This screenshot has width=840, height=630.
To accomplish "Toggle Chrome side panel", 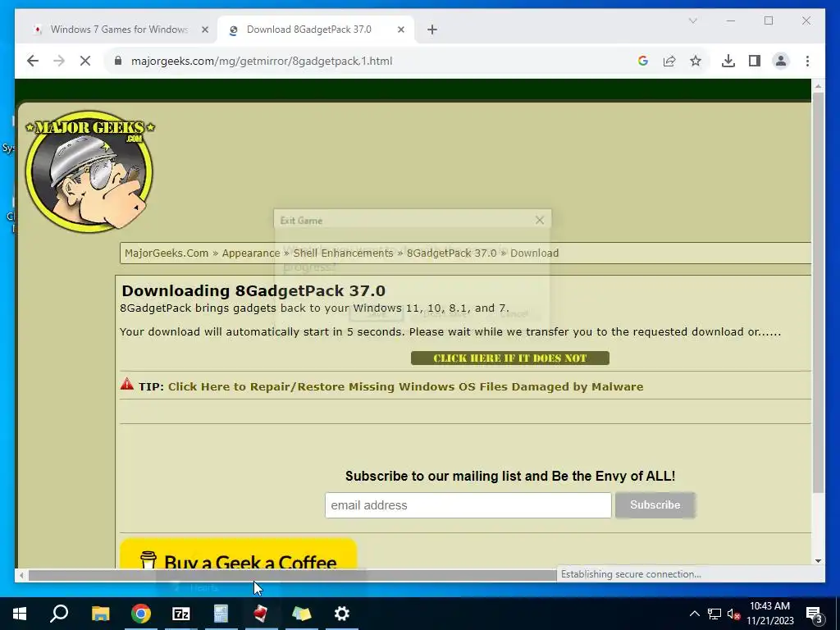I will click(755, 61).
